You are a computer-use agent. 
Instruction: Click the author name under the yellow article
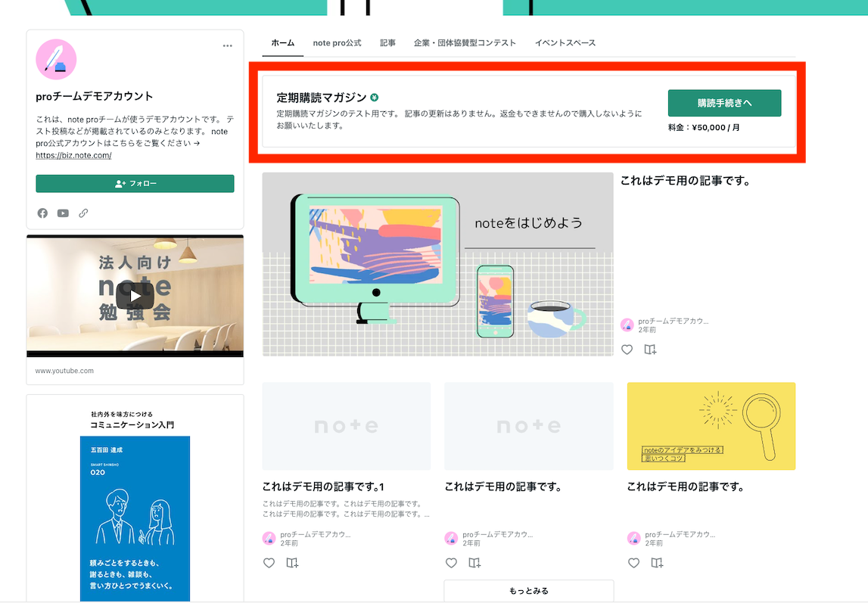coord(680,534)
